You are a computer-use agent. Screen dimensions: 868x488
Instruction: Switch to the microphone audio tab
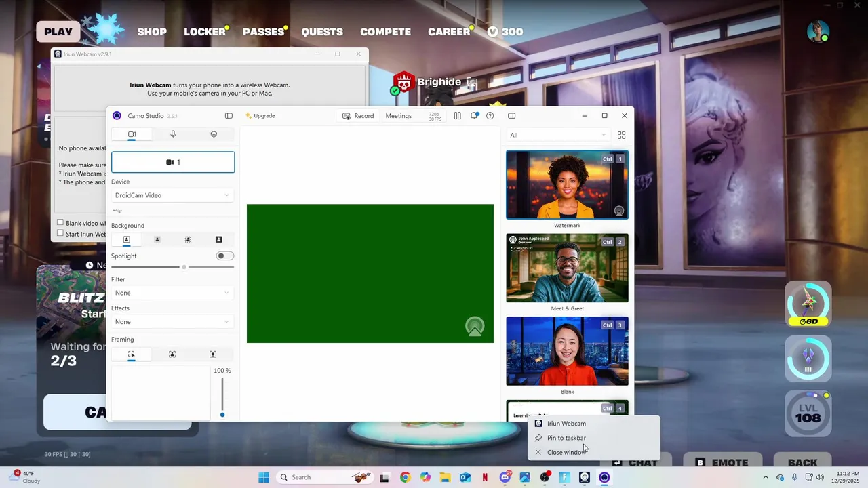(x=173, y=134)
